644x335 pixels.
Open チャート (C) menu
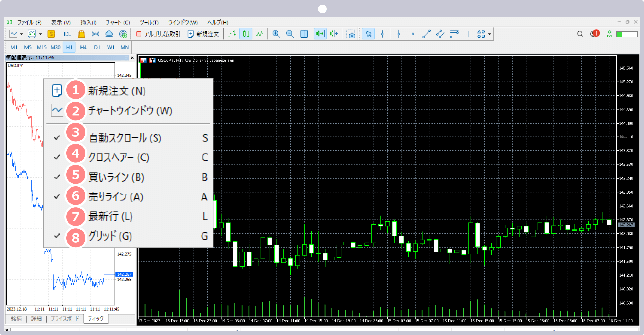pos(118,22)
